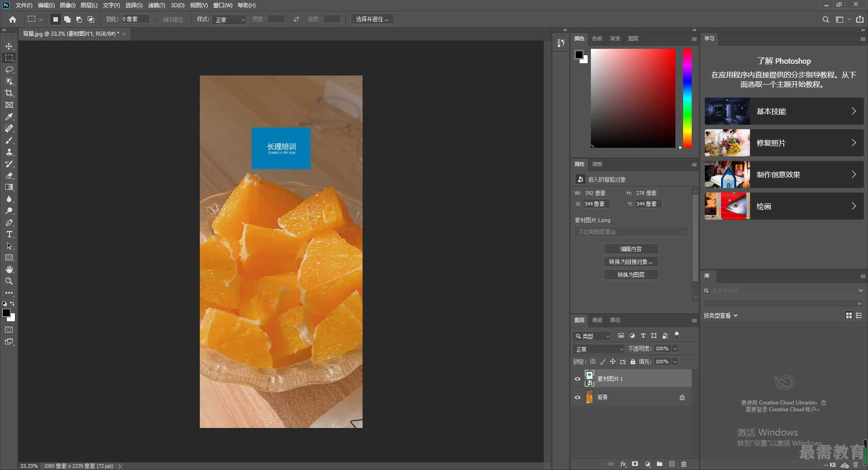The image size is (868, 470).
Task: Open the opacity 不透明度 dropdown arrow
Action: tap(675, 348)
